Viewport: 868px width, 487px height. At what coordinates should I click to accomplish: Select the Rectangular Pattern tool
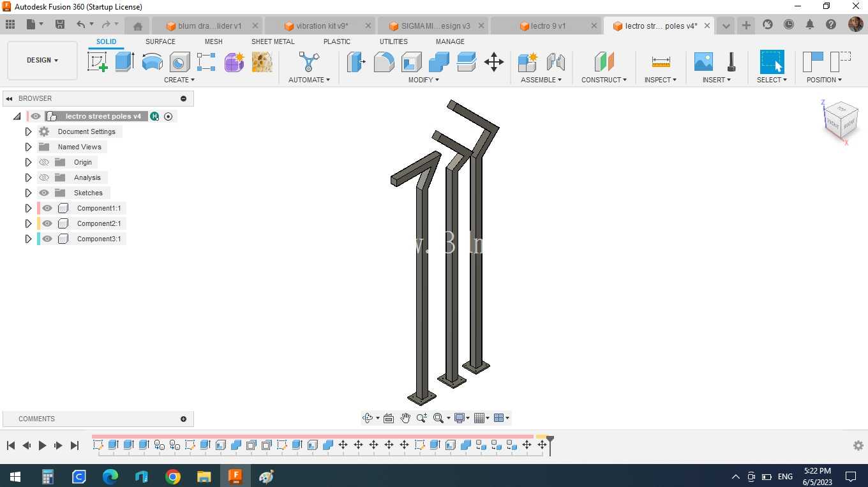206,62
